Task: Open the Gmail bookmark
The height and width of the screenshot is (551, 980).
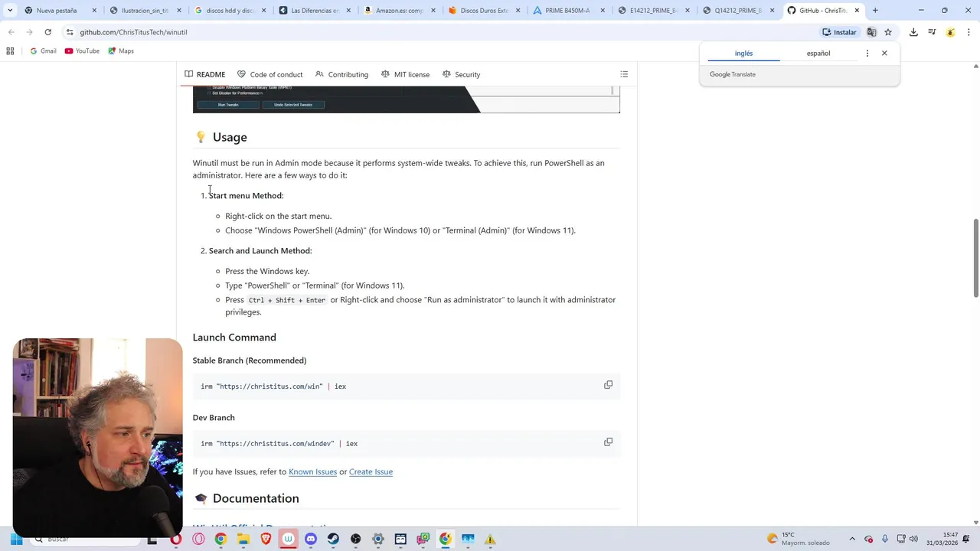Action: click(x=43, y=51)
